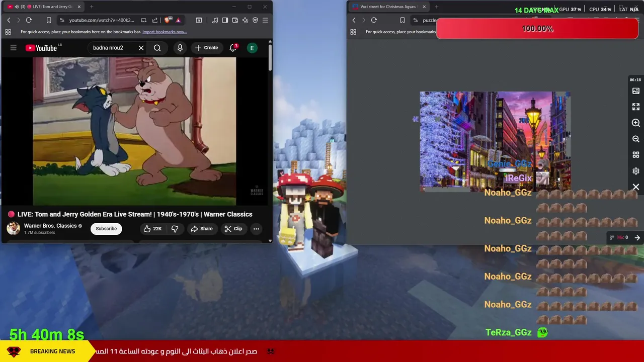Clip the live stream
The height and width of the screenshot is (362, 644).
(x=233, y=229)
